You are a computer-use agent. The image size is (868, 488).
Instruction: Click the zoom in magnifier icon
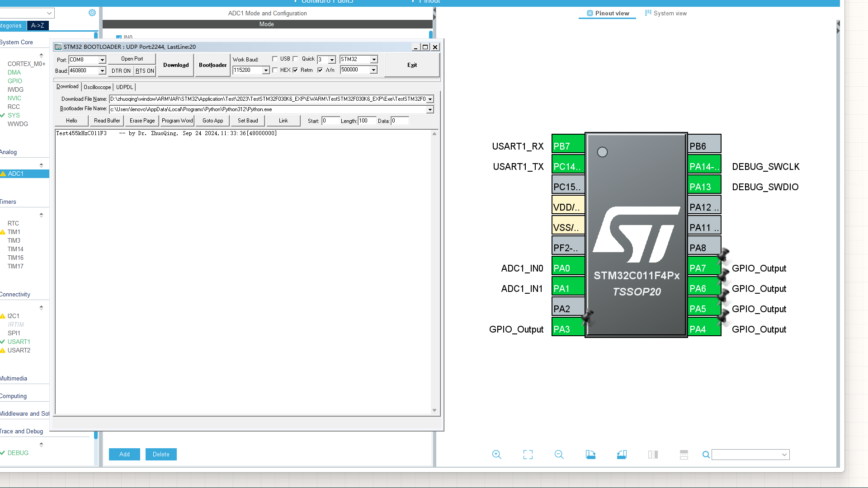[x=496, y=455]
